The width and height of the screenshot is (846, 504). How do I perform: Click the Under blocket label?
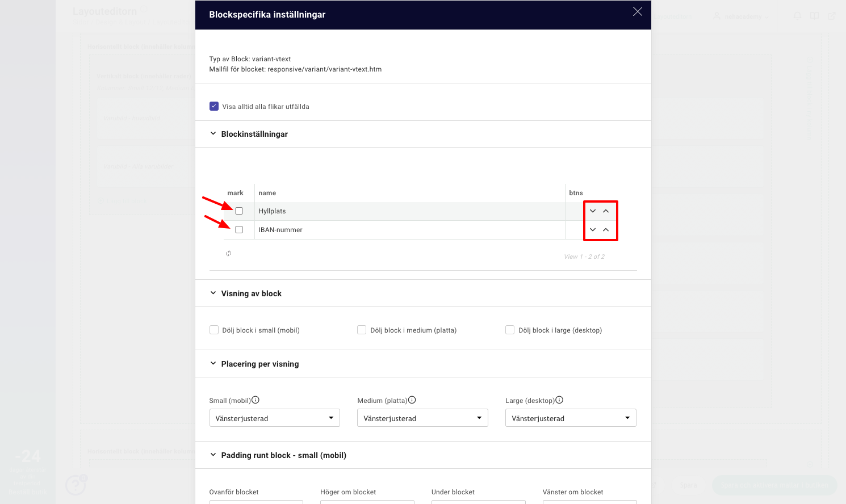point(453,492)
